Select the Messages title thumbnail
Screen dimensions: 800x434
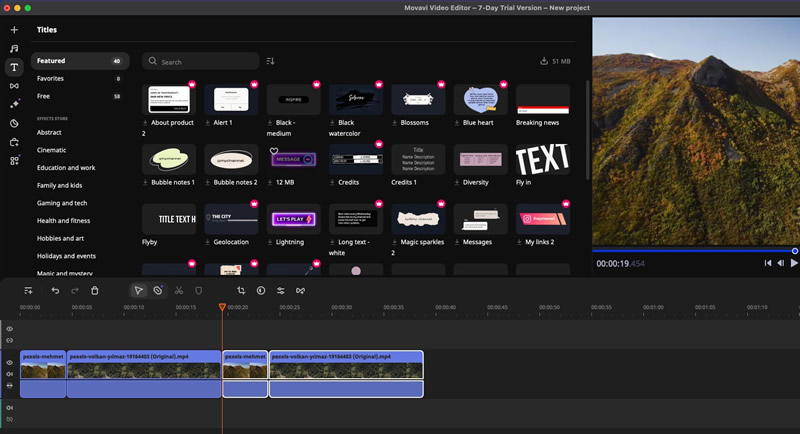(x=481, y=219)
